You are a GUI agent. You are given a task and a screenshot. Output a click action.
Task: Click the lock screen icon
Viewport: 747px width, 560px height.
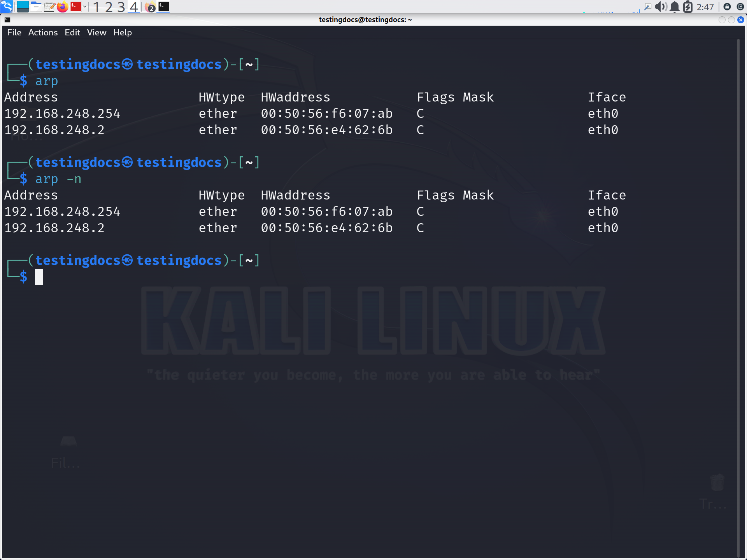(727, 7)
